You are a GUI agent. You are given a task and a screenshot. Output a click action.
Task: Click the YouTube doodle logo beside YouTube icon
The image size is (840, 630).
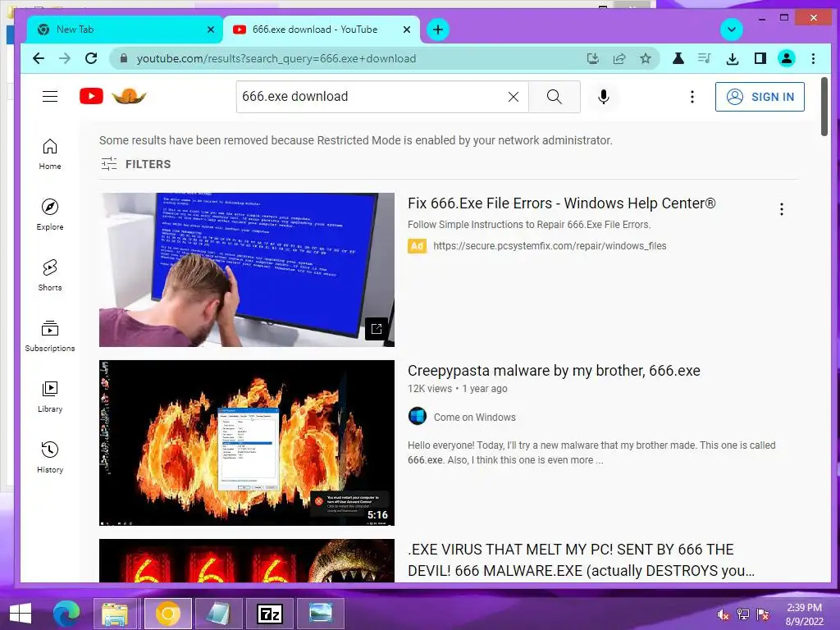click(x=129, y=97)
